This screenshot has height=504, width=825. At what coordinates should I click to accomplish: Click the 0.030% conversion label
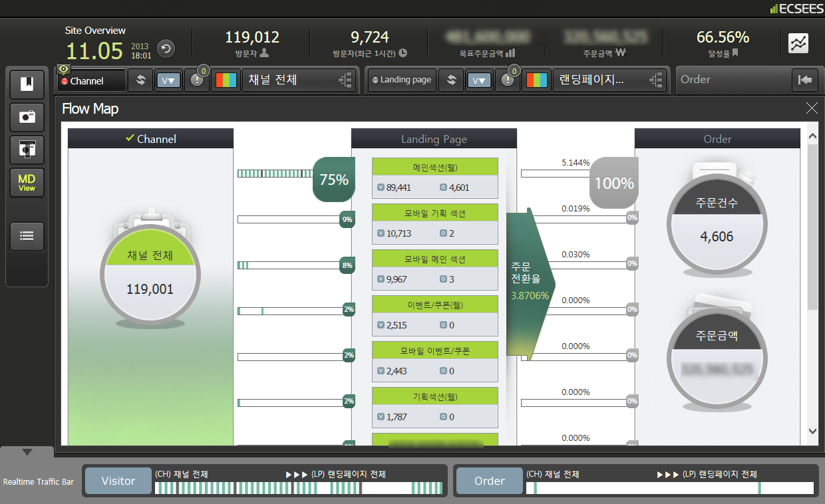coord(576,255)
